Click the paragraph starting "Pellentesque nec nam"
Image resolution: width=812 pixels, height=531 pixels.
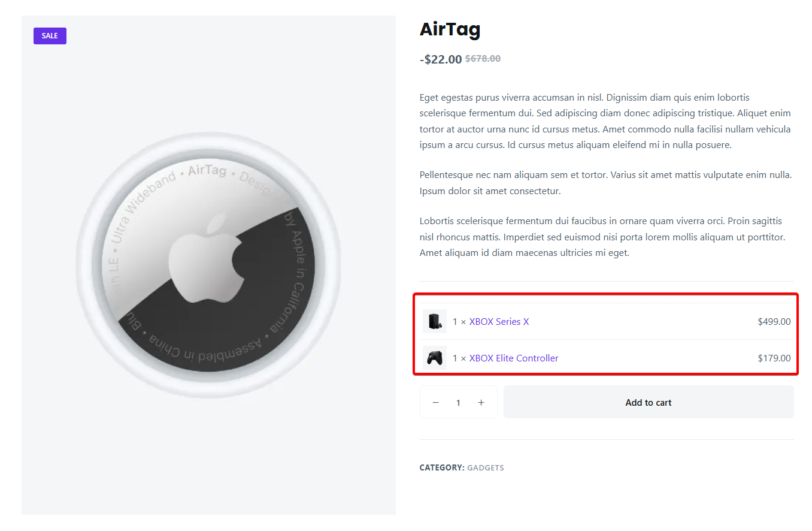click(605, 183)
